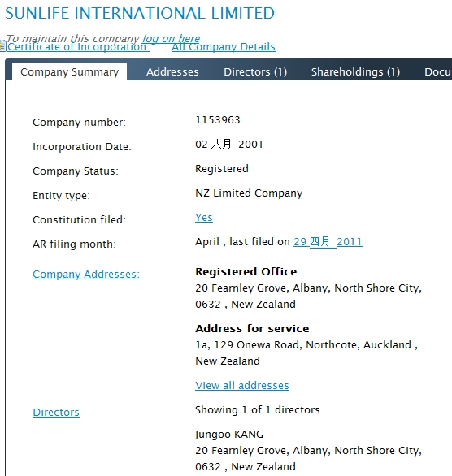Open the Directors (1) tab
The width and height of the screenshot is (452, 476).
point(255,72)
